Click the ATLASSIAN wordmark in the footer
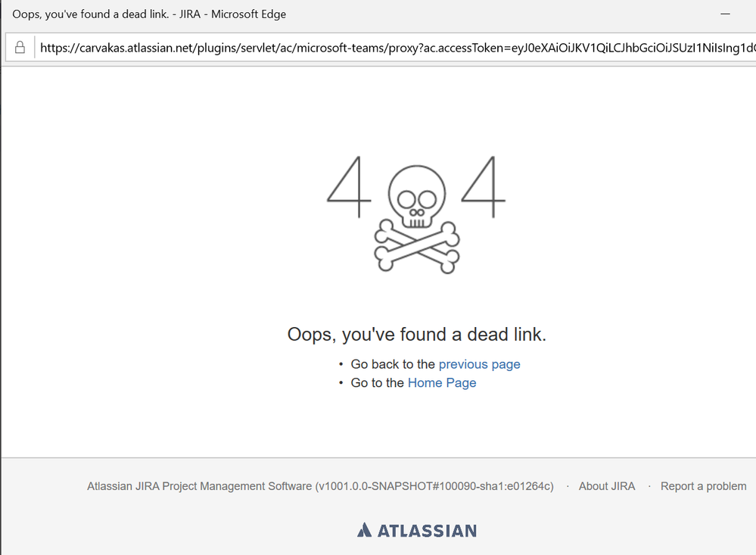This screenshot has height=555, width=756. point(427,531)
